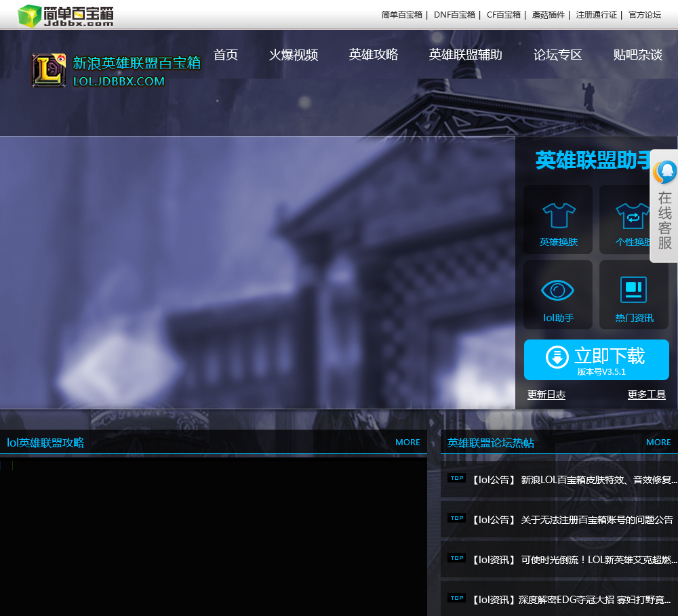Click the 英雄联盟助手 panel title
Image resolution: width=678 pixels, height=616 pixels.
point(593,160)
